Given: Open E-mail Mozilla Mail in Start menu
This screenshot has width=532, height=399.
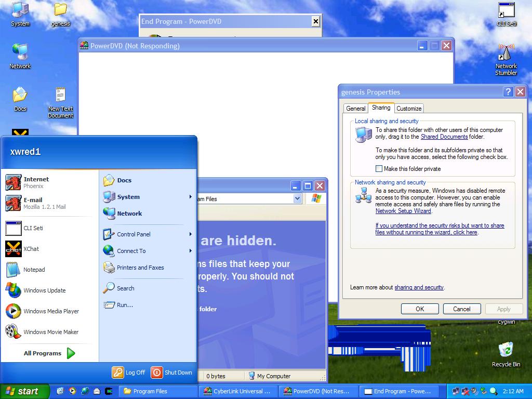Looking at the screenshot, I should (x=49, y=203).
